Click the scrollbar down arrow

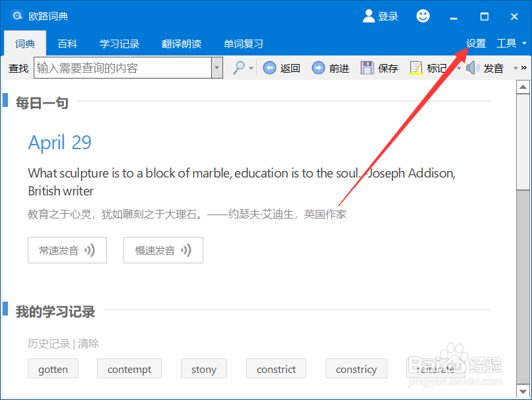523,391
